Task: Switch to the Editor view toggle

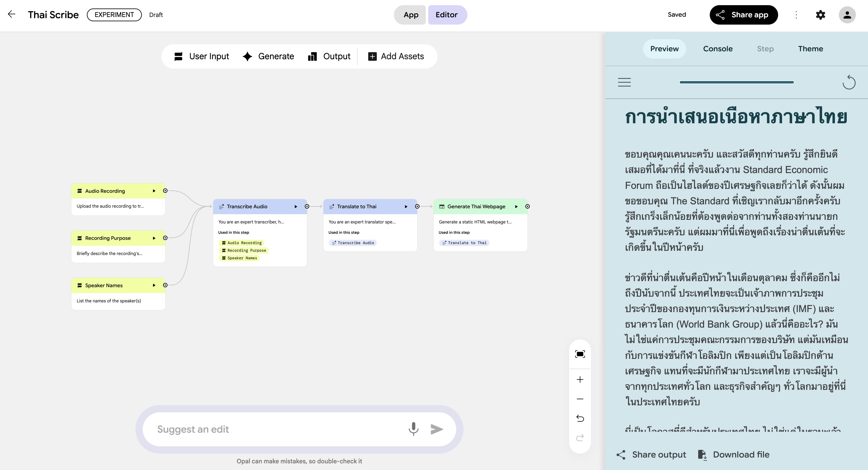Action: pyautogui.click(x=446, y=15)
